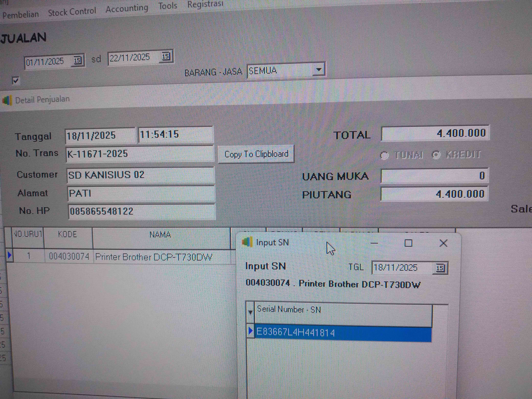This screenshot has width=532, height=399.
Task: Maximize the Input SN window
Action: tap(408, 243)
